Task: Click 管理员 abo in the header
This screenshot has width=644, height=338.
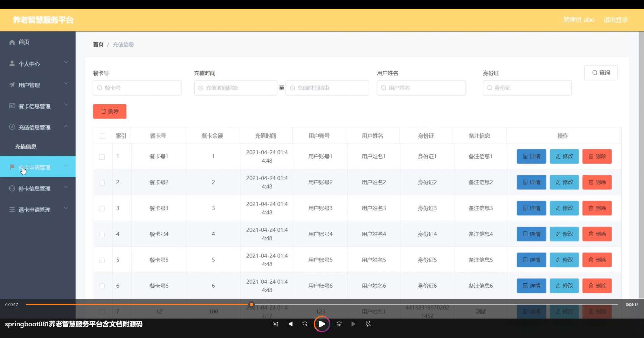Action: pos(579,20)
